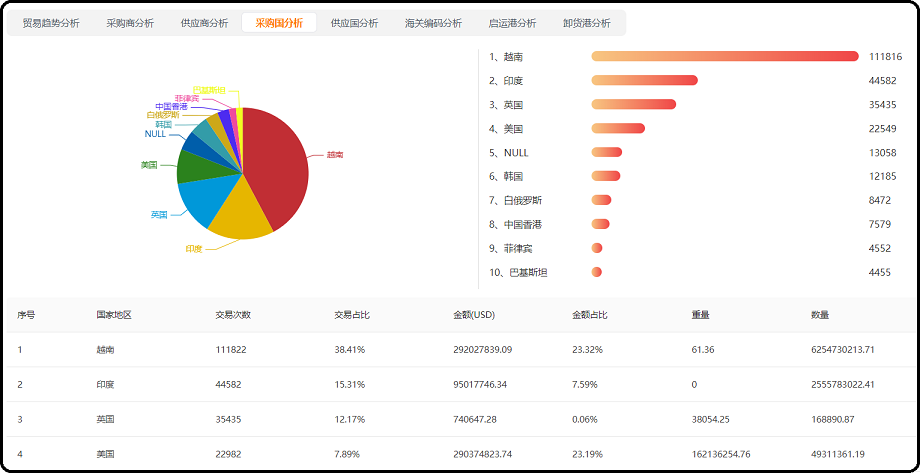The height and width of the screenshot is (473, 920).
Task: Click the 韩国 pie chart label
Action: tap(164, 125)
